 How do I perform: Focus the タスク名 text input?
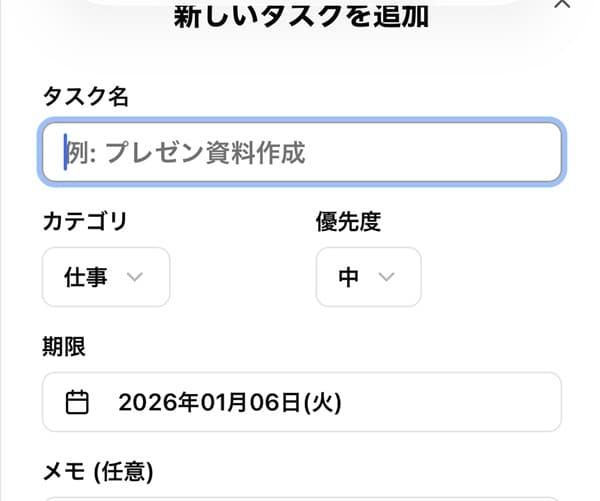coord(301,153)
